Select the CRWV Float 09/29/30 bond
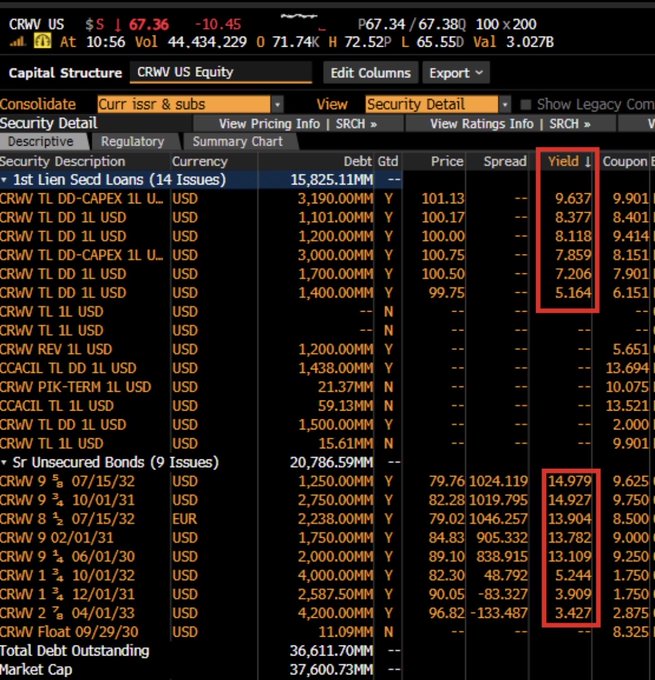The width and height of the screenshot is (655, 680). click(328, 632)
